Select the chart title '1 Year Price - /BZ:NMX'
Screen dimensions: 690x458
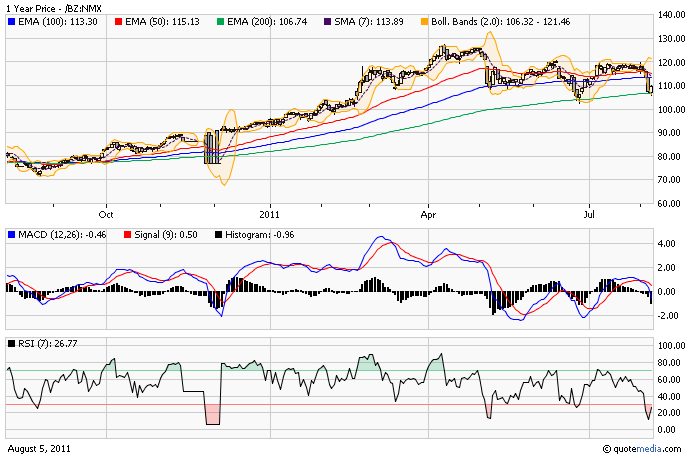point(54,8)
